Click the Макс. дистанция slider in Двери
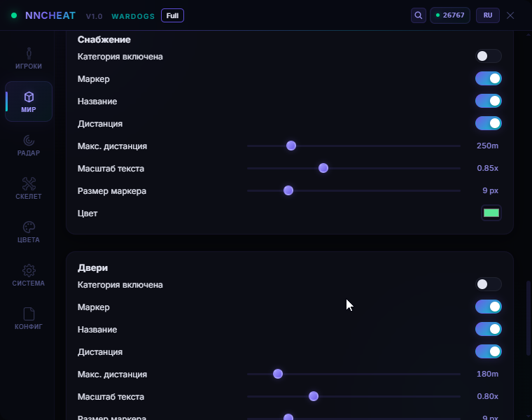This screenshot has height=420, width=532. point(353,374)
